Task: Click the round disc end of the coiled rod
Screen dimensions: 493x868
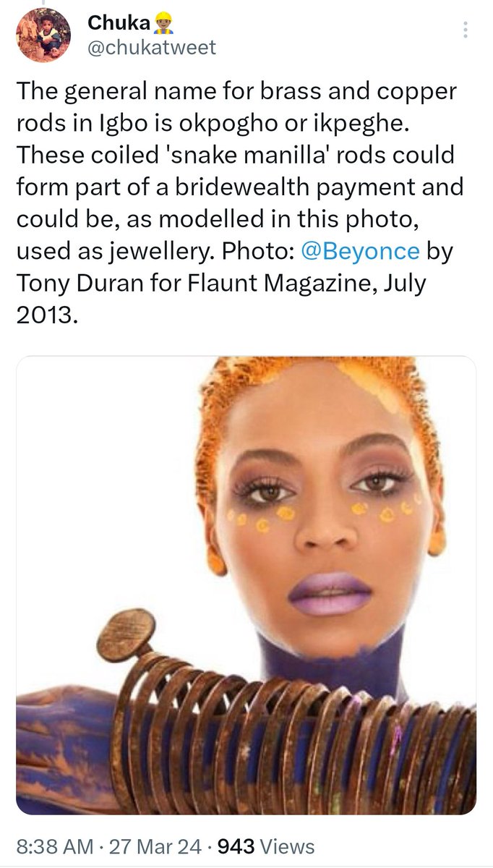Action: (x=125, y=635)
